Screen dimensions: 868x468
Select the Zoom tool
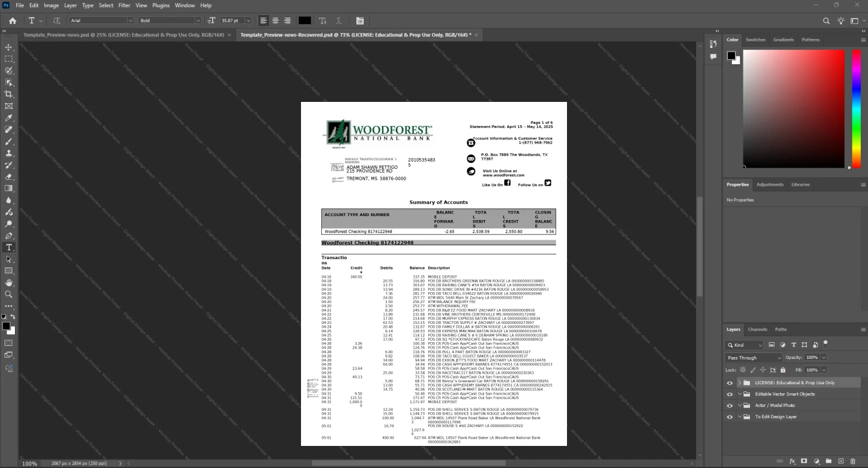[9, 294]
